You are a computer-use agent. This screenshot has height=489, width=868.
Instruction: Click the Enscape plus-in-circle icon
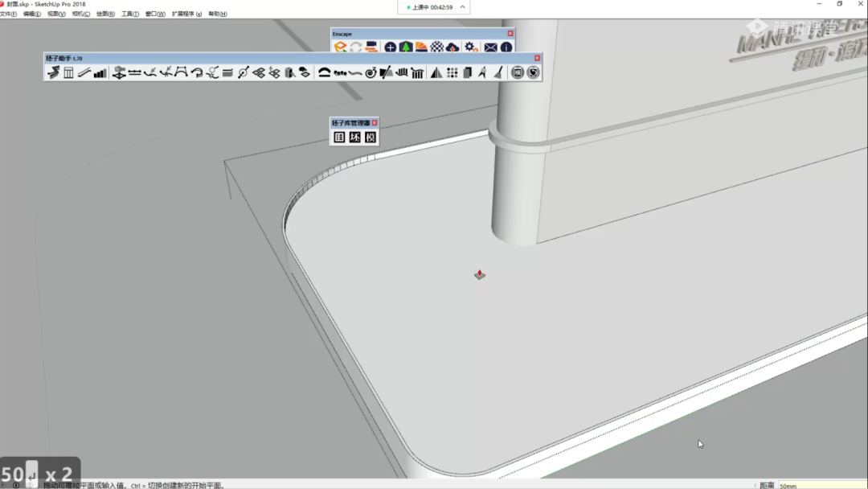click(391, 47)
